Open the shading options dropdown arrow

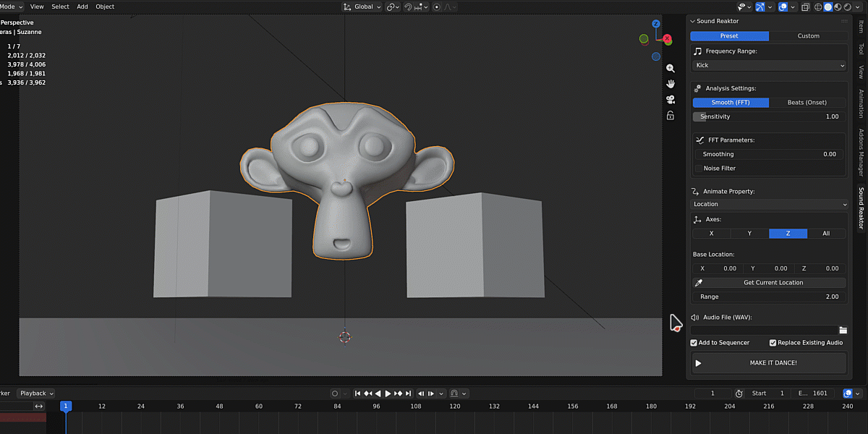(856, 7)
